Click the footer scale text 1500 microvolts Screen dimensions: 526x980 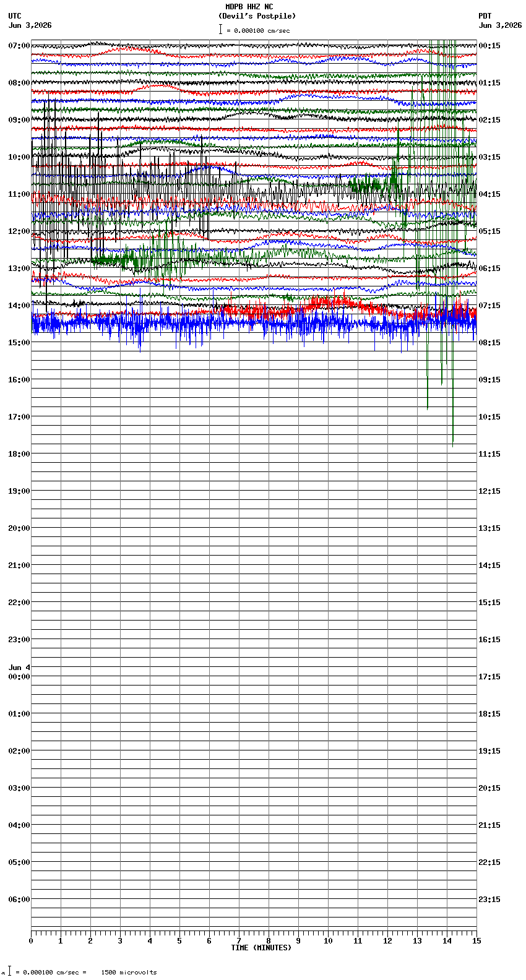(x=129, y=973)
